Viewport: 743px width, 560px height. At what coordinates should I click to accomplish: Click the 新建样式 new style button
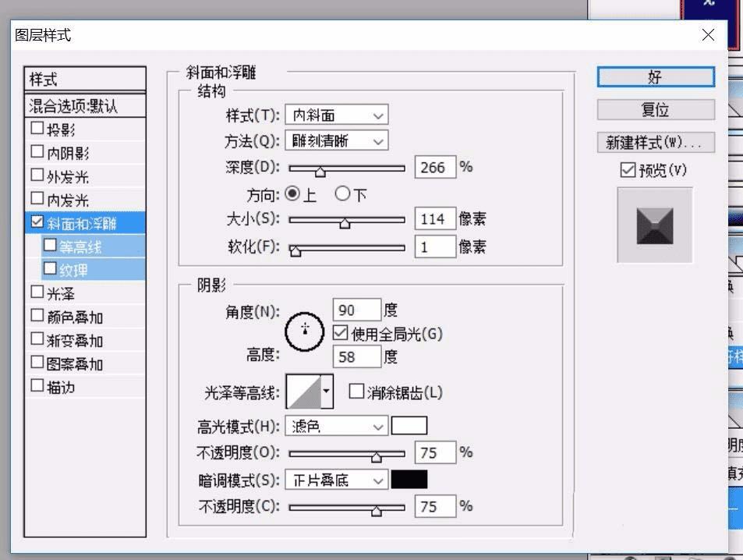point(656,142)
